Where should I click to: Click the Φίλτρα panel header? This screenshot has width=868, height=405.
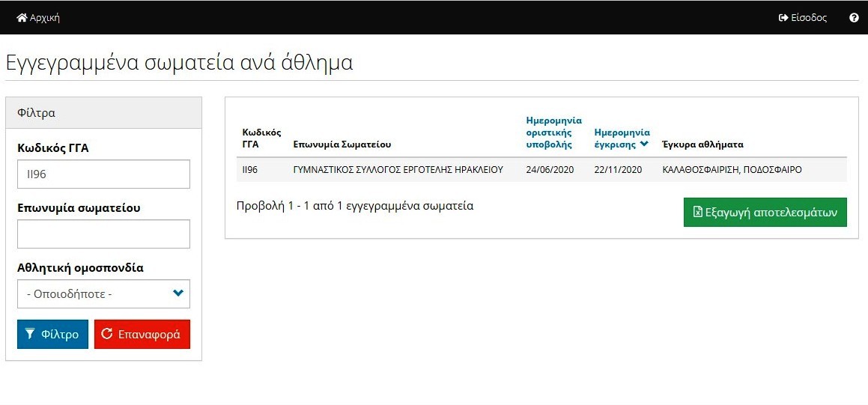(x=103, y=113)
